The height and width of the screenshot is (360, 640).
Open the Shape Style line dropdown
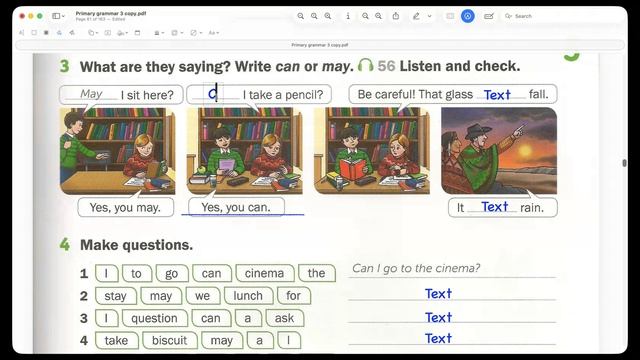point(159,33)
